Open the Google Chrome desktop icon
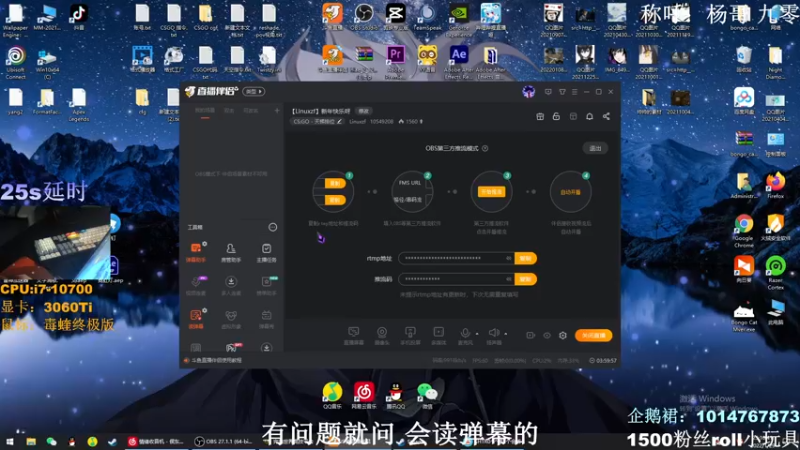The height and width of the screenshot is (450, 800). pyautogui.click(x=744, y=231)
